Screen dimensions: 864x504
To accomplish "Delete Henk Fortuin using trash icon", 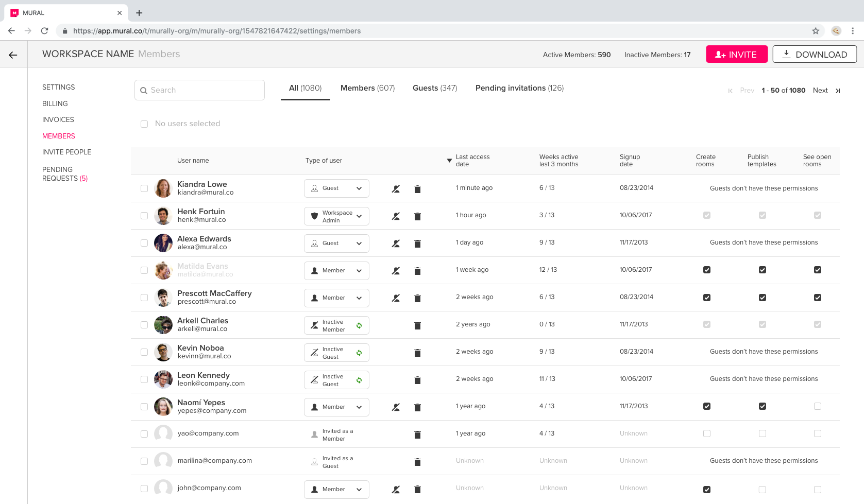I will pos(417,216).
